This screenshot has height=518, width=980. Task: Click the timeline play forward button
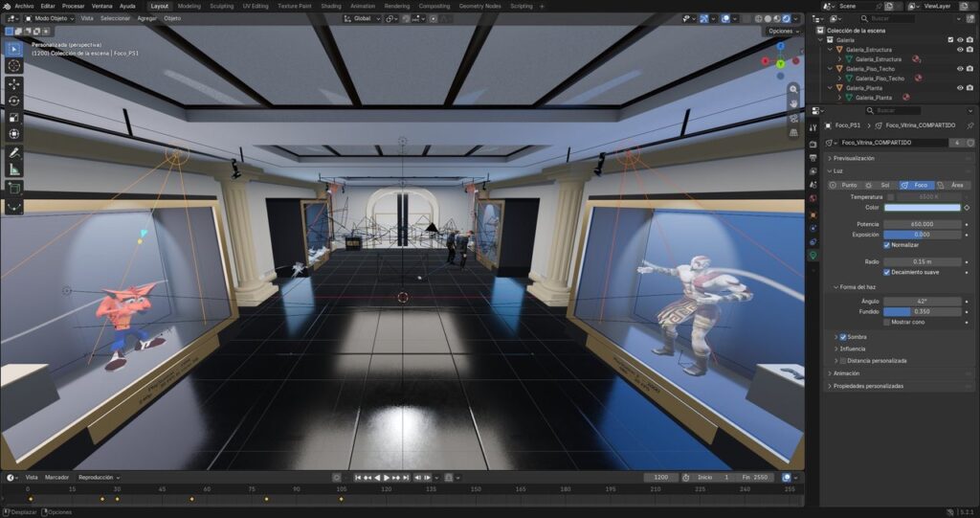pos(387,478)
